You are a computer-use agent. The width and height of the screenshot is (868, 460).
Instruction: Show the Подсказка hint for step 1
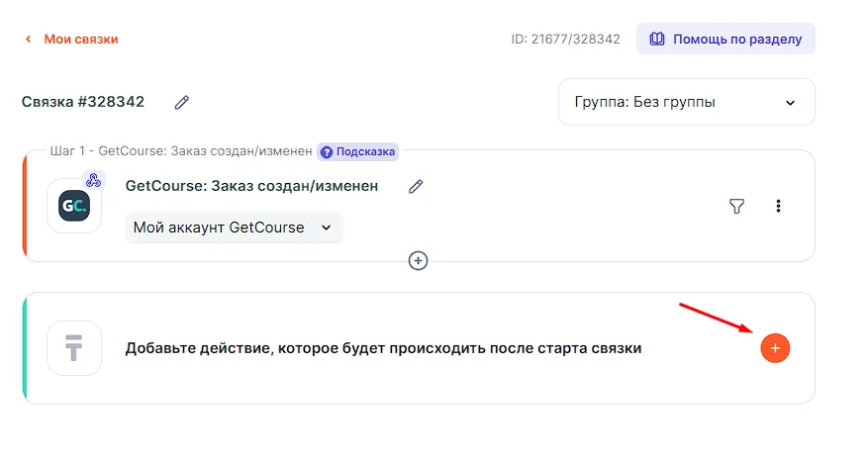point(357,151)
